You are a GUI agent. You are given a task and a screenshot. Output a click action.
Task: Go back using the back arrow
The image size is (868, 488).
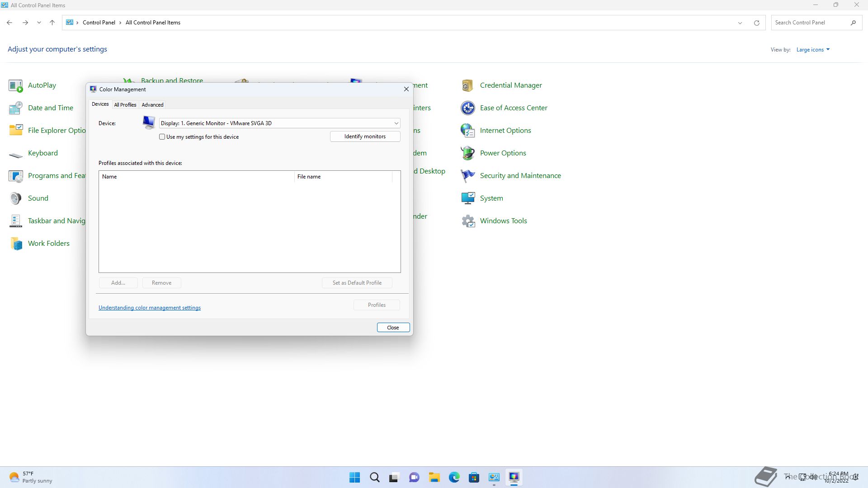point(9,23)
